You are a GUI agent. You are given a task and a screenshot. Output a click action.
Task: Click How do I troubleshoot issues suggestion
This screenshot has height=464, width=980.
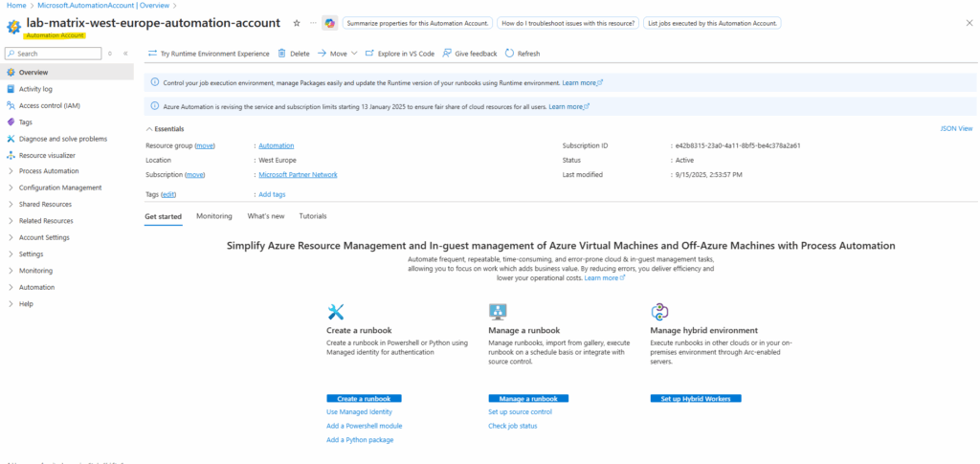tap(568, 23)
